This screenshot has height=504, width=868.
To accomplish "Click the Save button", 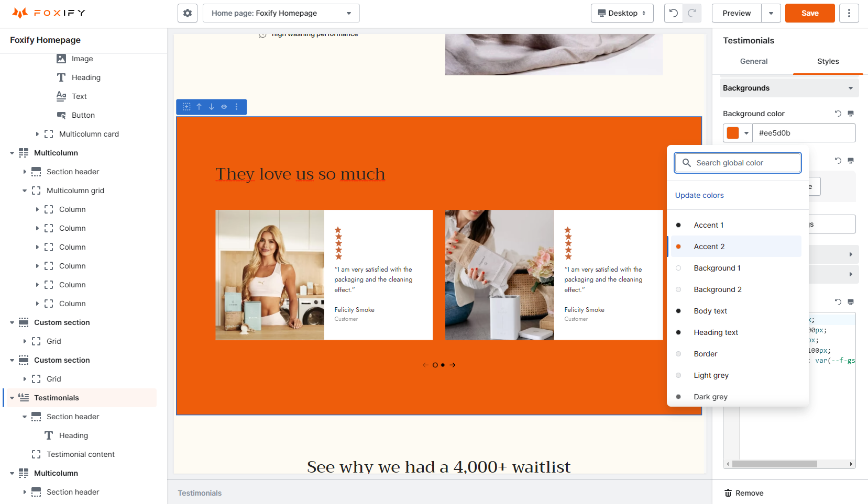I will [x=810, y=13].
